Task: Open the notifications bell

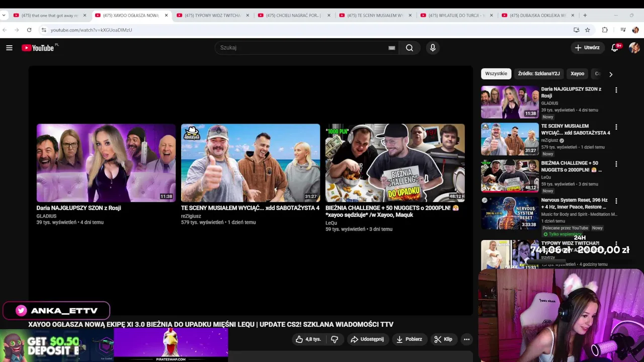Action: click(615, 48)
